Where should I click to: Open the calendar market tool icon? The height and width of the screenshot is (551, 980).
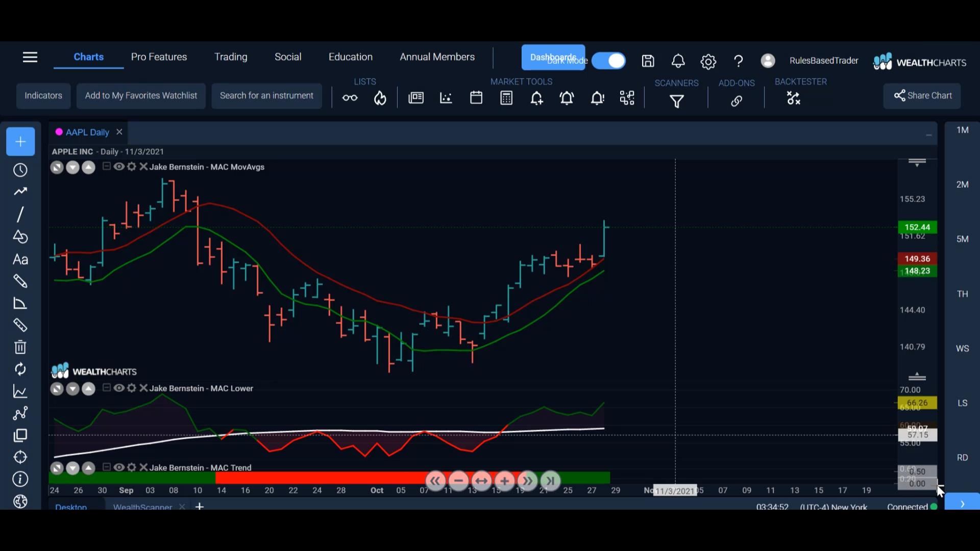[476, 98]
